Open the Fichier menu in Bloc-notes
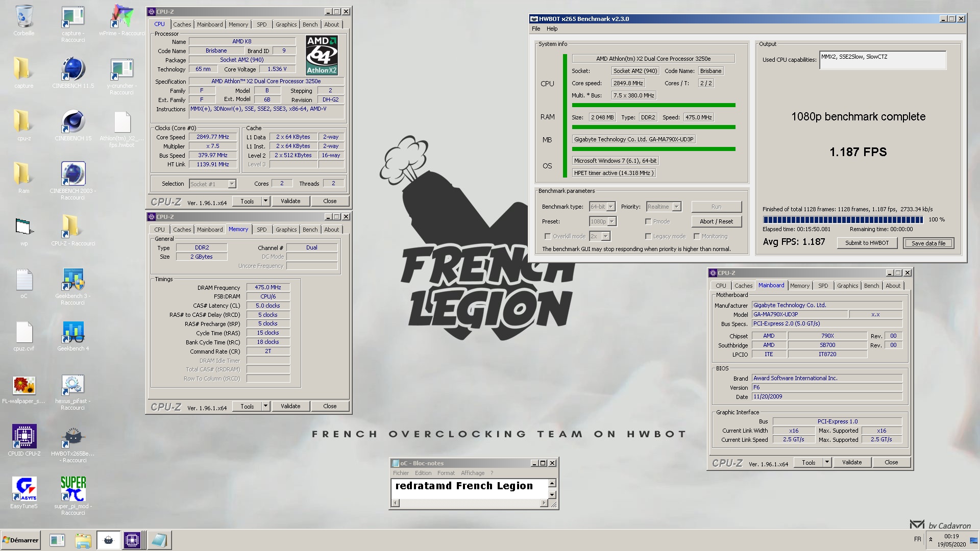Image resolution: width=980 pixels, height=551 pixels. 401,473
